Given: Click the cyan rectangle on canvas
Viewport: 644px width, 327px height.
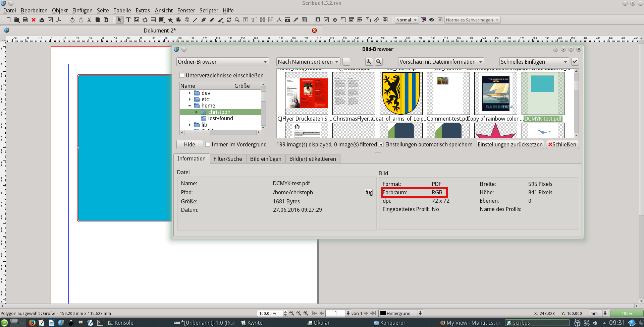Looking at the screenshot, I should pos(124,148).
